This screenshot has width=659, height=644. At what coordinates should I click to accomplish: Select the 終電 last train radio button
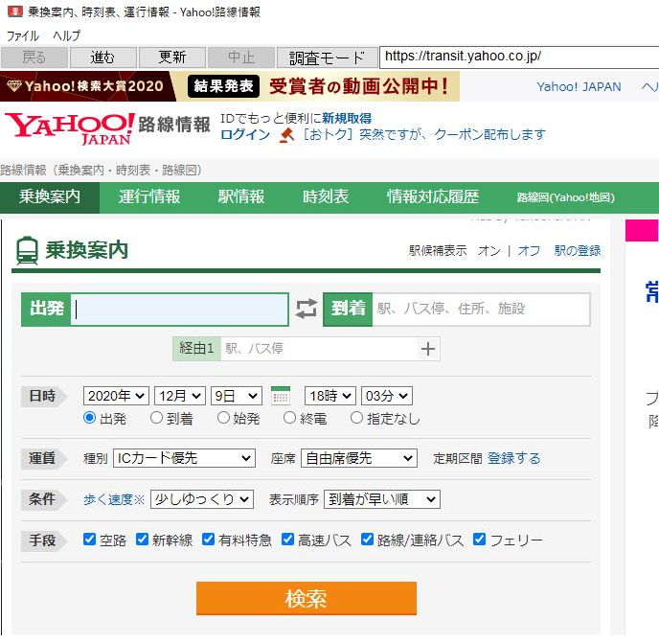point(289,418)
